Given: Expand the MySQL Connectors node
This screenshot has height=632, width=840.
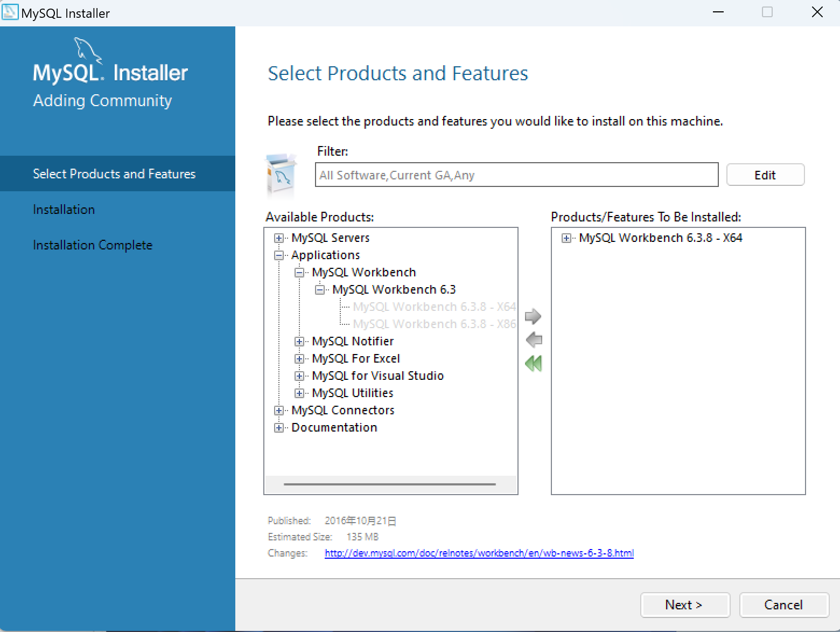Looking at the screenshot, I should [279, 410].
